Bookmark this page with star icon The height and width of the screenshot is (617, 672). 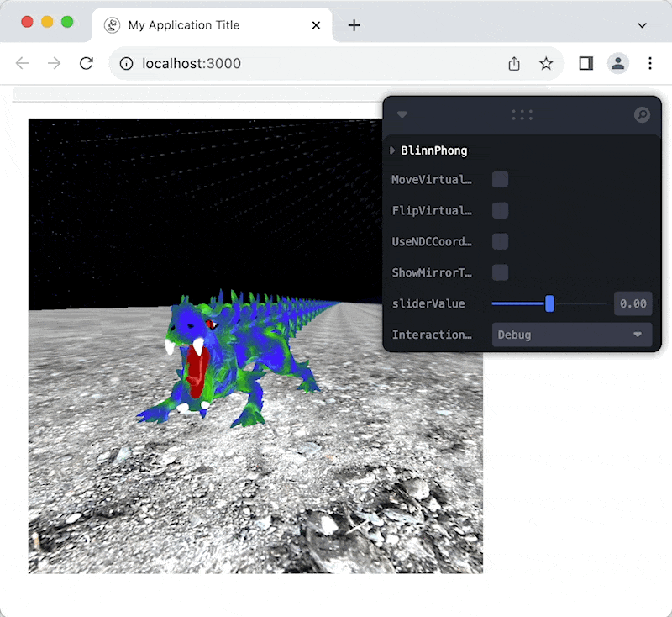546,63
